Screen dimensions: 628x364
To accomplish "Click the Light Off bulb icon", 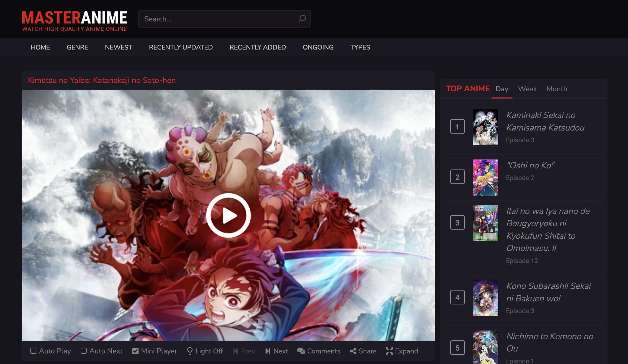I will (x=190, y=351).
